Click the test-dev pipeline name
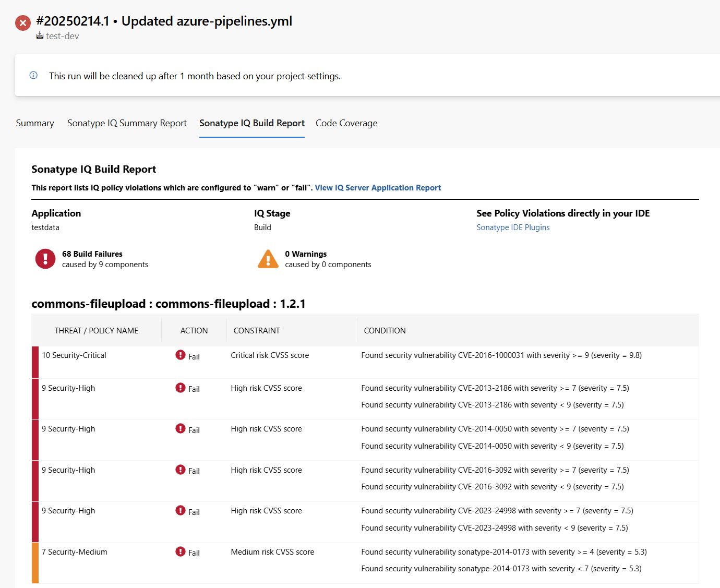The height and width of the screenshot is (588, 720). pos(63,36)
